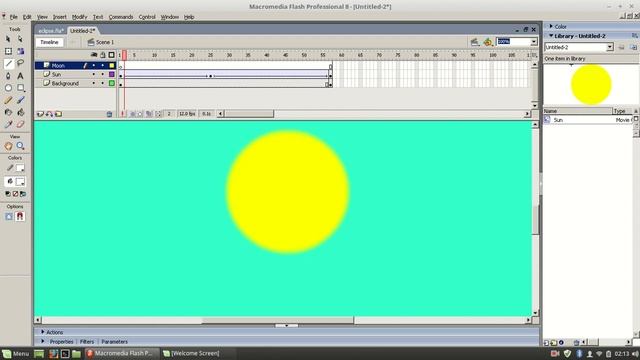Select the Subselection tool
Viewport: 640px width, 360px height.
[20, 39]
